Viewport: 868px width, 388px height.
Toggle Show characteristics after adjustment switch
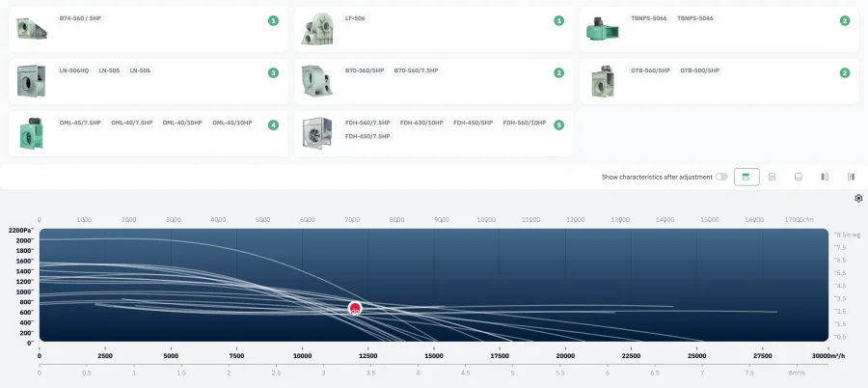tap(721, 177)
